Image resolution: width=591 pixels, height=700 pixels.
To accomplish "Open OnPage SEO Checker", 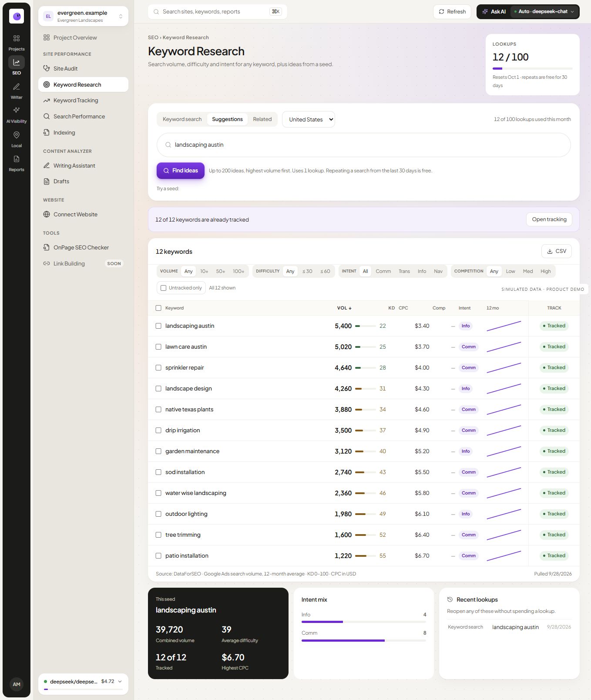I will 83,247.
